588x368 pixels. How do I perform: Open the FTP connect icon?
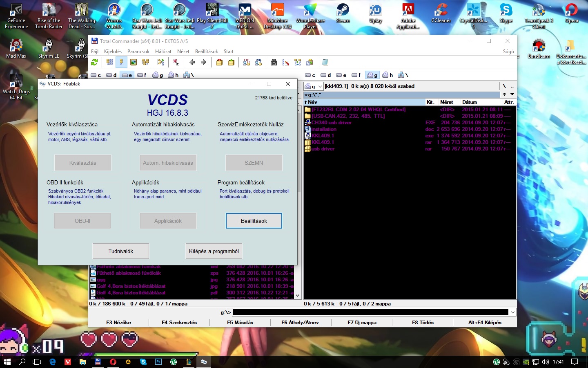click(x=247, y=62)
